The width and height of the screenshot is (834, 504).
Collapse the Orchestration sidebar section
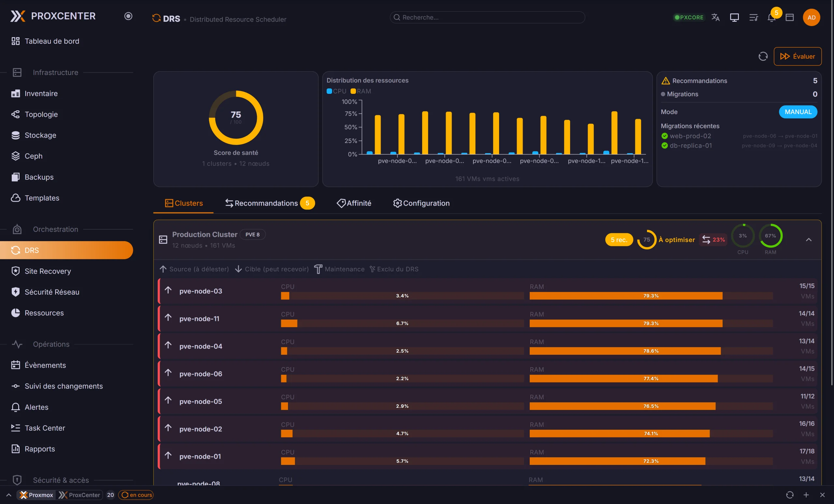55,229
